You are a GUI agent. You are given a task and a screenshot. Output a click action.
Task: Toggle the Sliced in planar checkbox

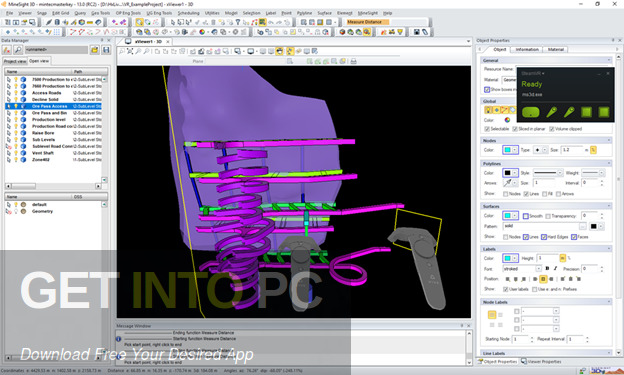(x=515, y=129)
